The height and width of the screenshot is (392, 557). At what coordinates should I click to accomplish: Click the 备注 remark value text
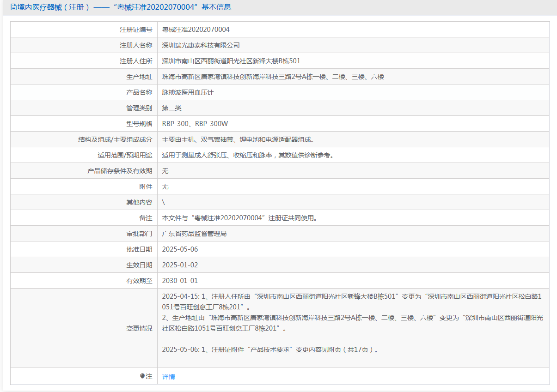point(240,218)
